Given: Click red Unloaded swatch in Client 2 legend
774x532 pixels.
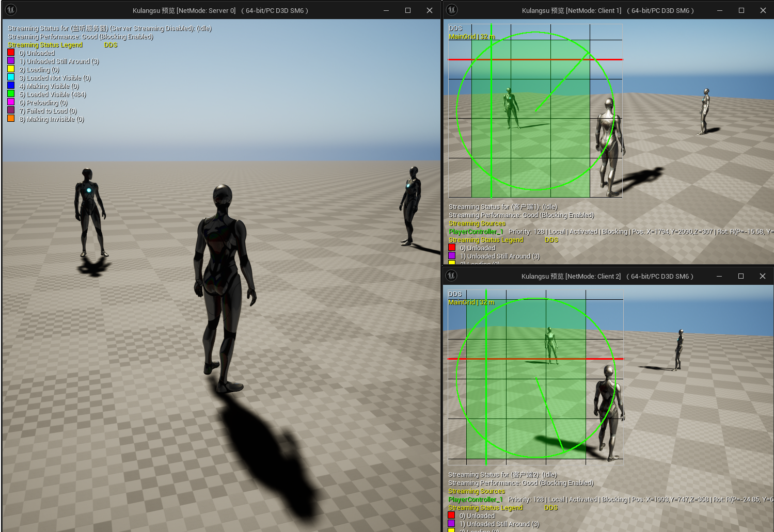Looking at the screenshot, I should 451,515.
